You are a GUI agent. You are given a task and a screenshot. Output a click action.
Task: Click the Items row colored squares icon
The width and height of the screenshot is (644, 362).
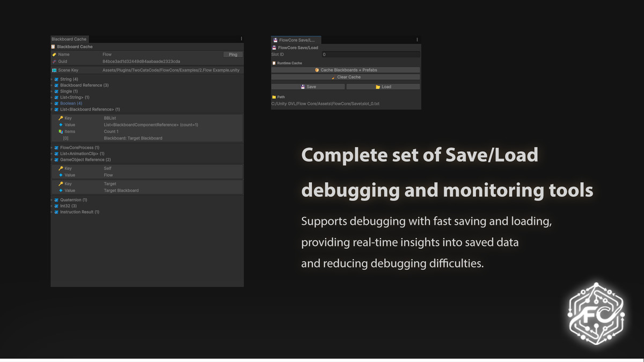pyautogui.click(x=61, y=131)
